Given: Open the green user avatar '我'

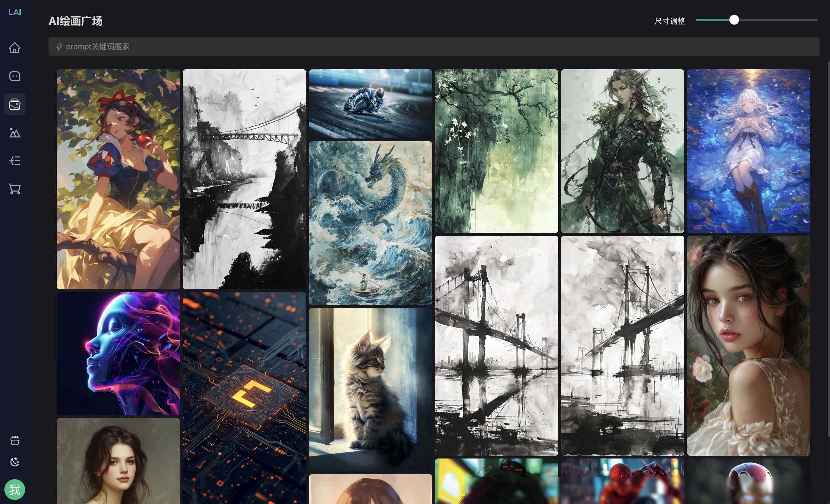Looking at the screenshot, I should point(15,489).
